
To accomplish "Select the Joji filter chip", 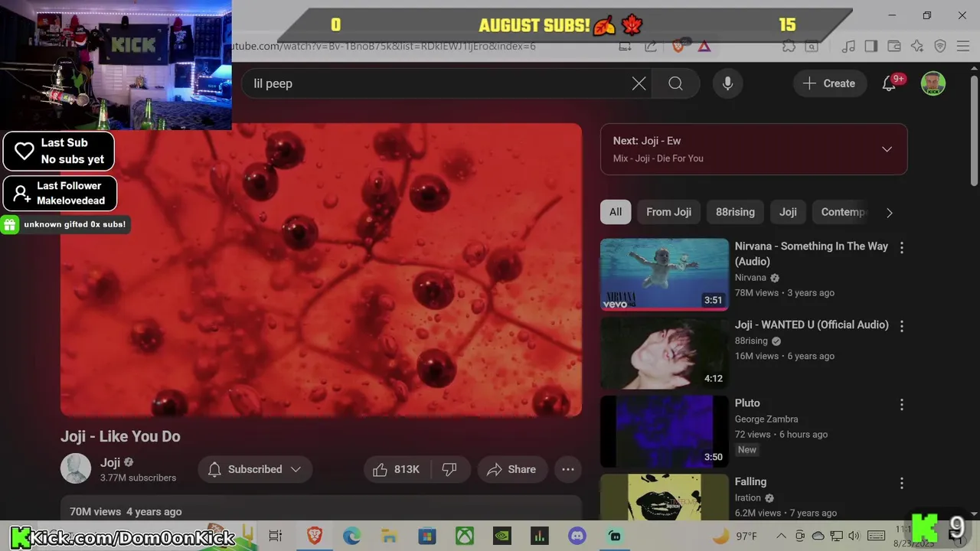I will tap(788, 212).
